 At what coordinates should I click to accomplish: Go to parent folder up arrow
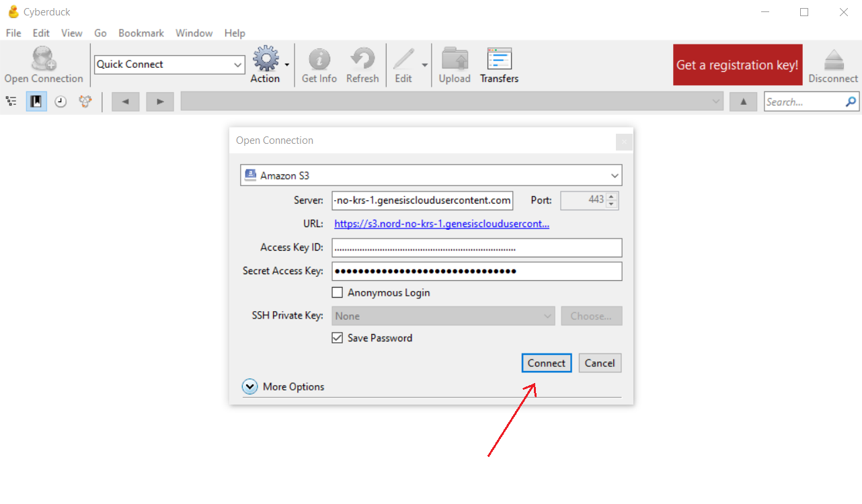pos(744,101)
